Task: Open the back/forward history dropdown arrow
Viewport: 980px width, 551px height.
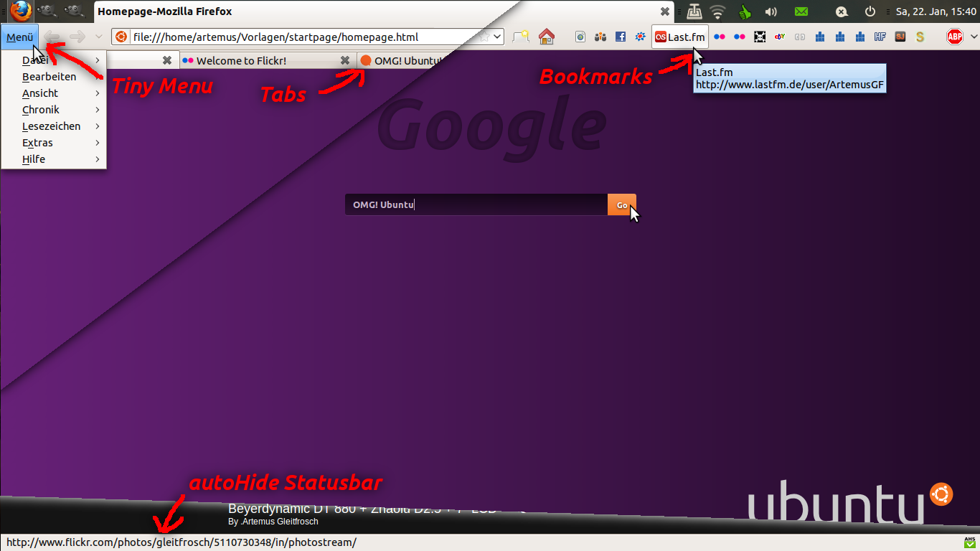Action: coord(98,37)
